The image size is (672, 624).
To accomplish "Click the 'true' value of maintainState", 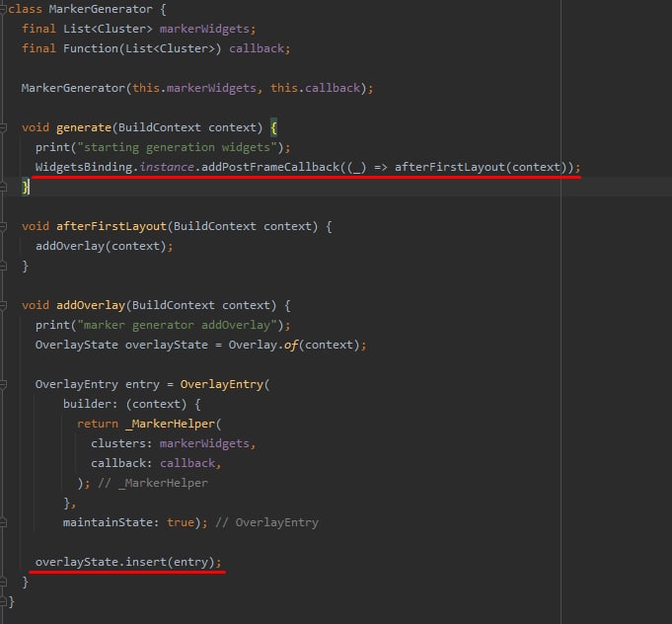I will click(180, 522).
